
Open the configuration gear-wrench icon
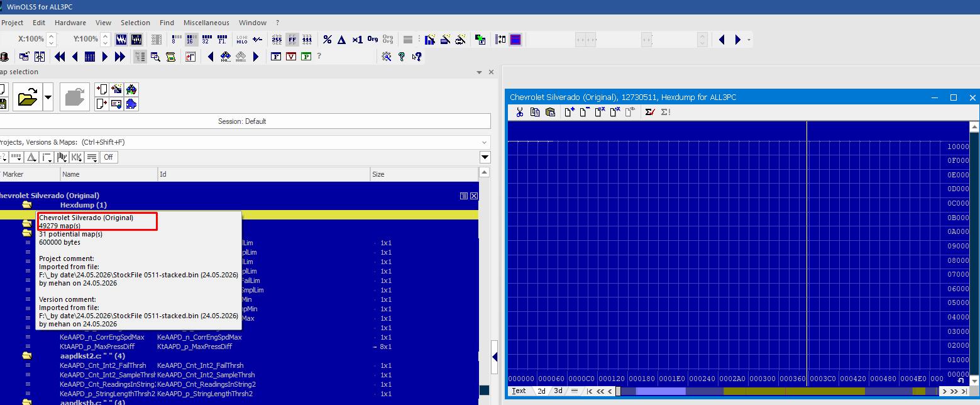point(387,57)
